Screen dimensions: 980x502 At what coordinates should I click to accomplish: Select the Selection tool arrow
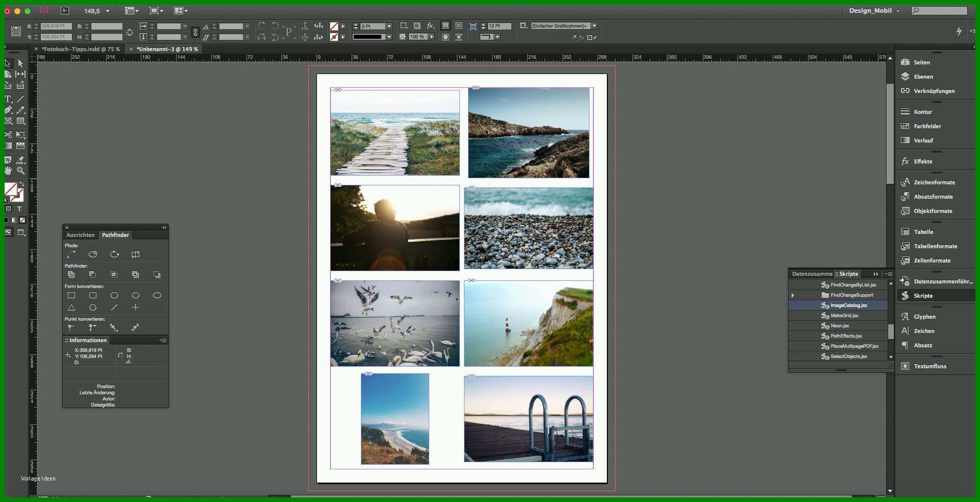coord(8,63)
